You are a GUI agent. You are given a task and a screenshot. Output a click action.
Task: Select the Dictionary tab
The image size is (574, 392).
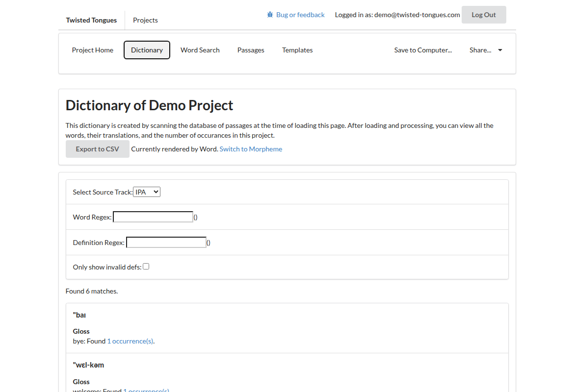pyautogui.click(x=147, y=50)
